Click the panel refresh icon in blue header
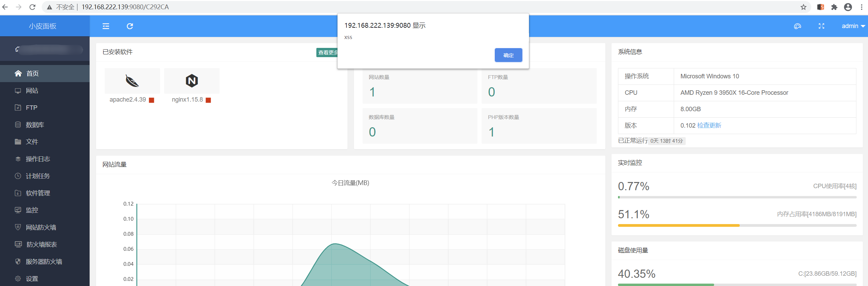Image resolution: width=868 pixels, height=286 pixels. click(130, 26)
